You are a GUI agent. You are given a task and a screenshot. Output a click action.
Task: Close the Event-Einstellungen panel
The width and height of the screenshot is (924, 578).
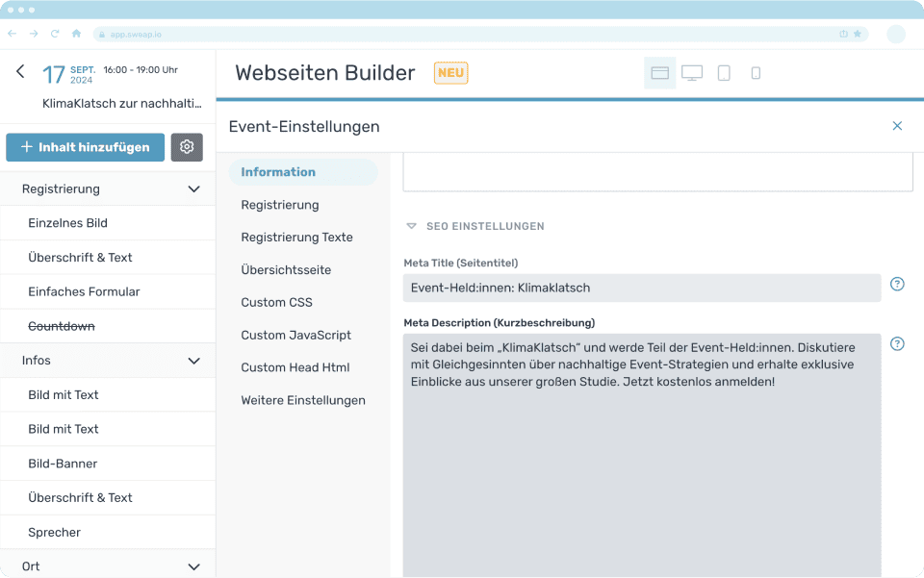(897, 126)
